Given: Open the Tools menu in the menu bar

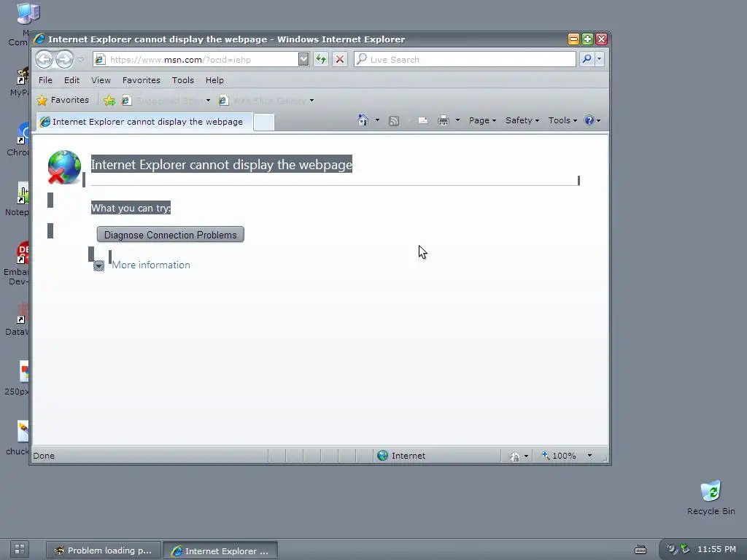Looking at the screenshot, I should point(183,80).
